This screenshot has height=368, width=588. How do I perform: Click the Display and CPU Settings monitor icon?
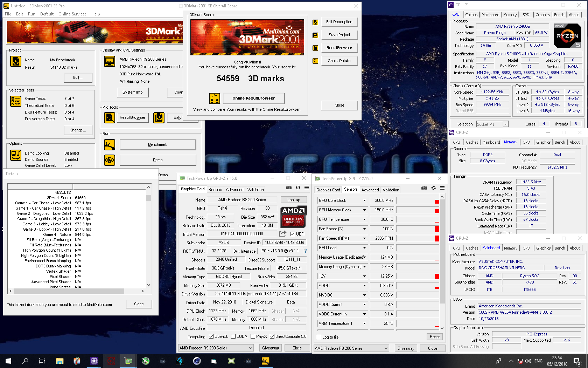[110, 61]
